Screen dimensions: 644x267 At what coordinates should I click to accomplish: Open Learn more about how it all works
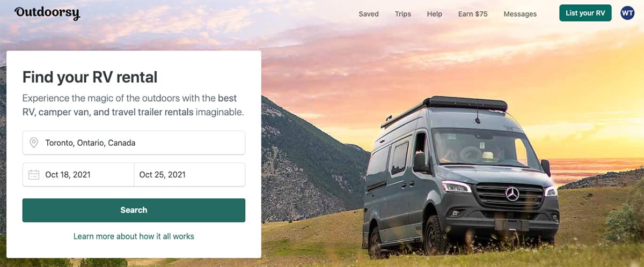(134, 236)
